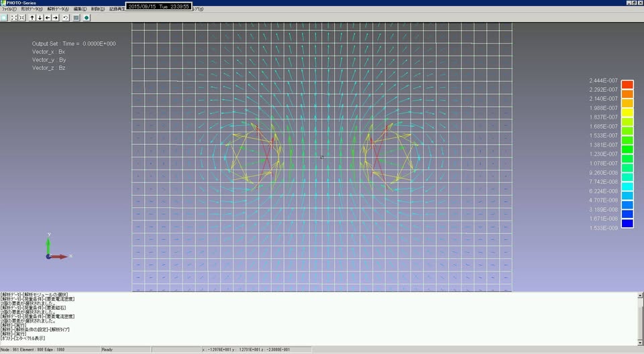Click the 'Vector_z : Bz' label
644x354 pixels.
(x=48, y=68)
